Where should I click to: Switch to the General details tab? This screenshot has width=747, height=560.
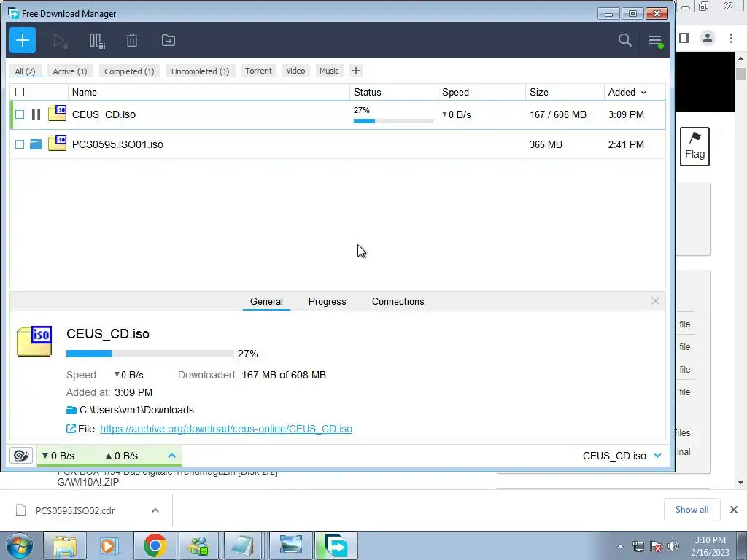click(266, 301)
